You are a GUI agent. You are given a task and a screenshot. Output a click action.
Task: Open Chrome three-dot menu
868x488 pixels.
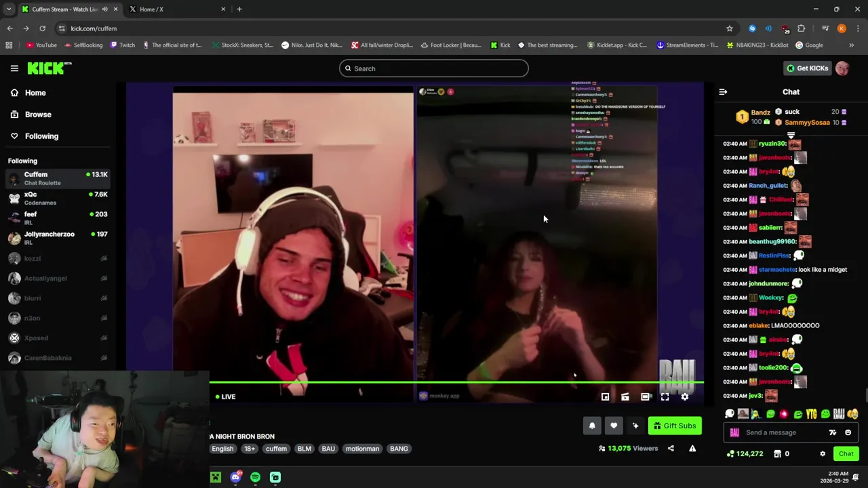858,28
